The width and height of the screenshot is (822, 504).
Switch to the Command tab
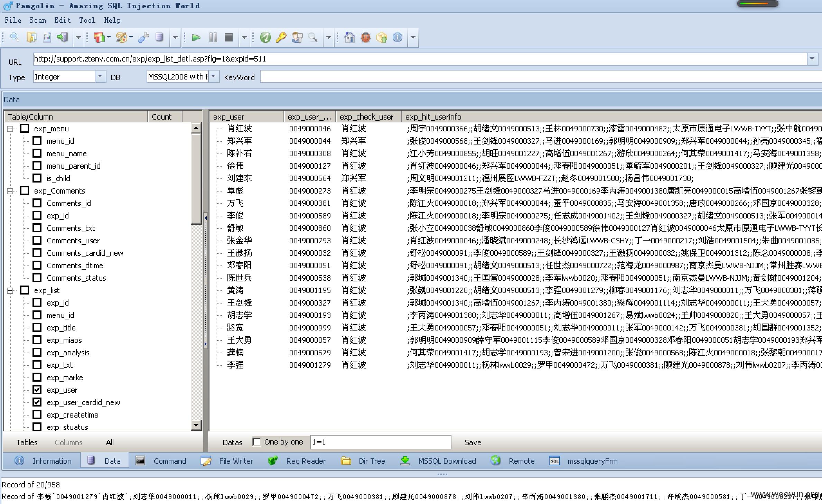[161, 461]
